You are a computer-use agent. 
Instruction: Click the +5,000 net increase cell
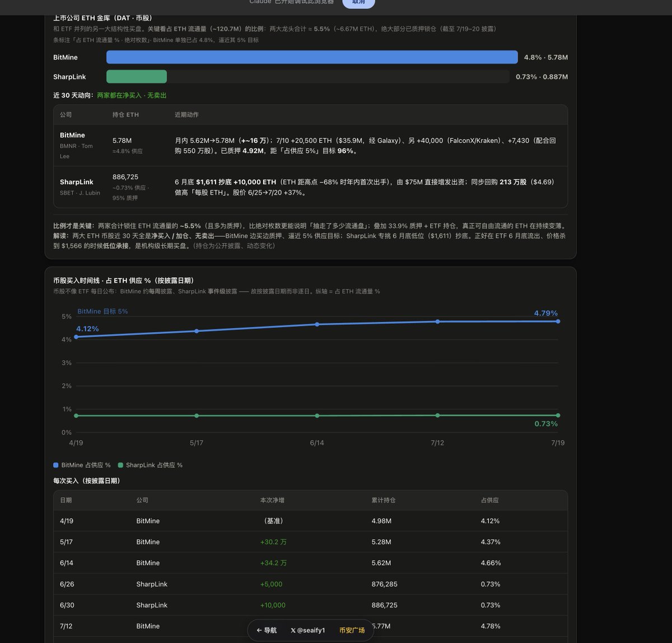[271, 584]
